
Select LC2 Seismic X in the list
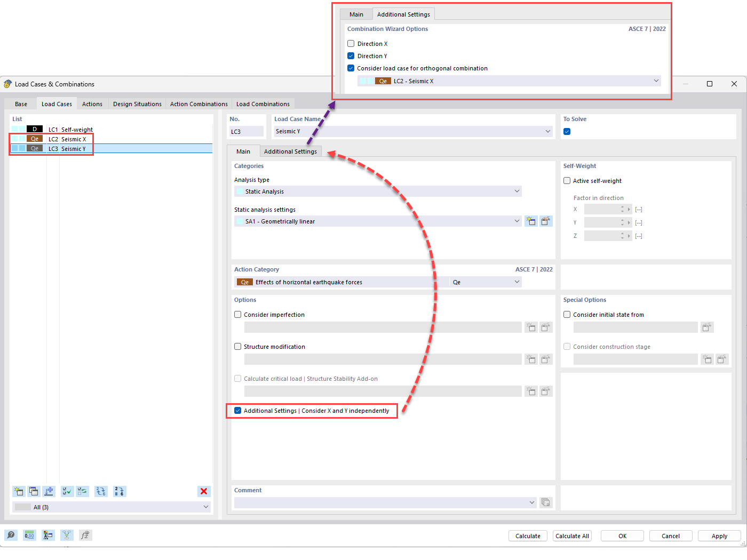[111, 139]
